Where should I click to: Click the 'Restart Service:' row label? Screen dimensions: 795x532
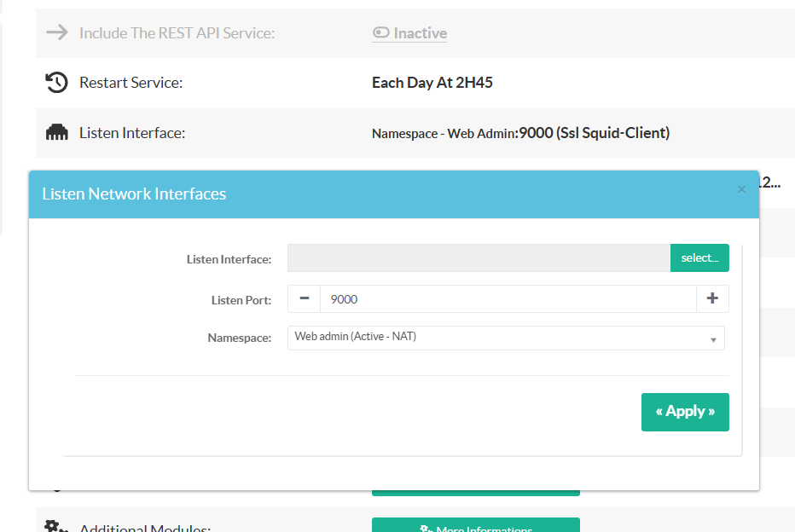tap(131, 83)
